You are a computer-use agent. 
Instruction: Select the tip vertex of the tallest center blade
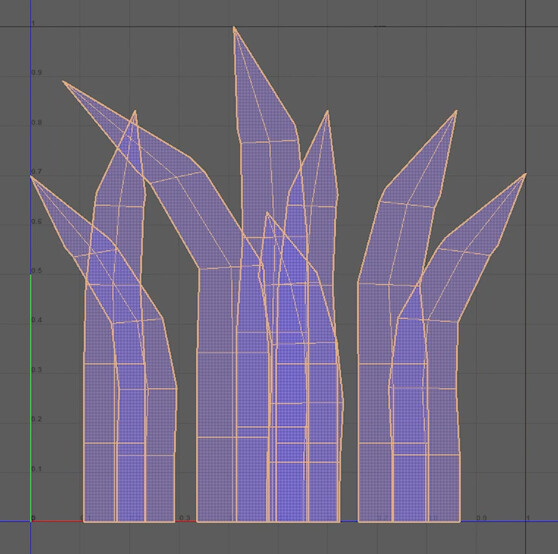234,27
